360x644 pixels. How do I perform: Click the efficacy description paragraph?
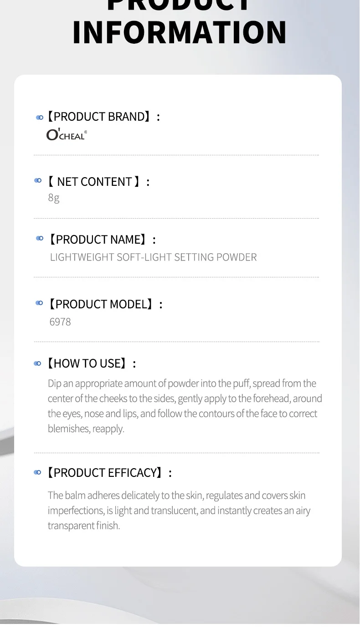coord(179,511)
